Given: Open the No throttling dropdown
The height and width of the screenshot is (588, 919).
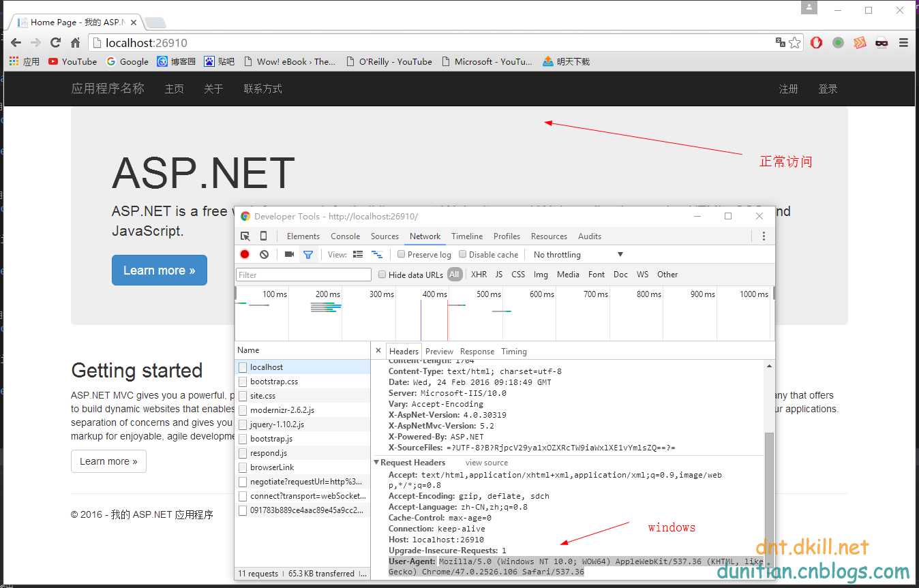Looking at the screenshot, I should point(578,254).
